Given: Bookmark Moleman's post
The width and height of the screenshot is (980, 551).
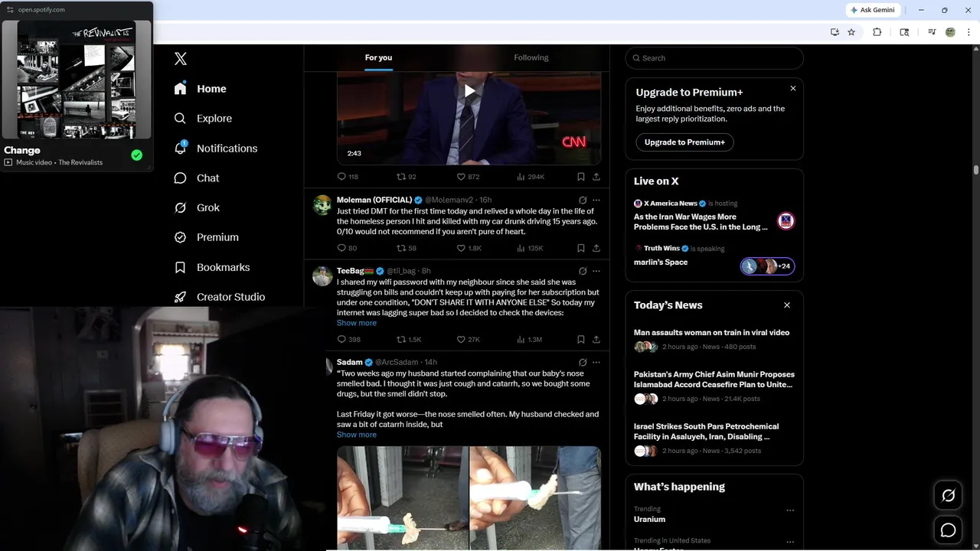Looking at the screenshot, I should click(x=581, y=248).
